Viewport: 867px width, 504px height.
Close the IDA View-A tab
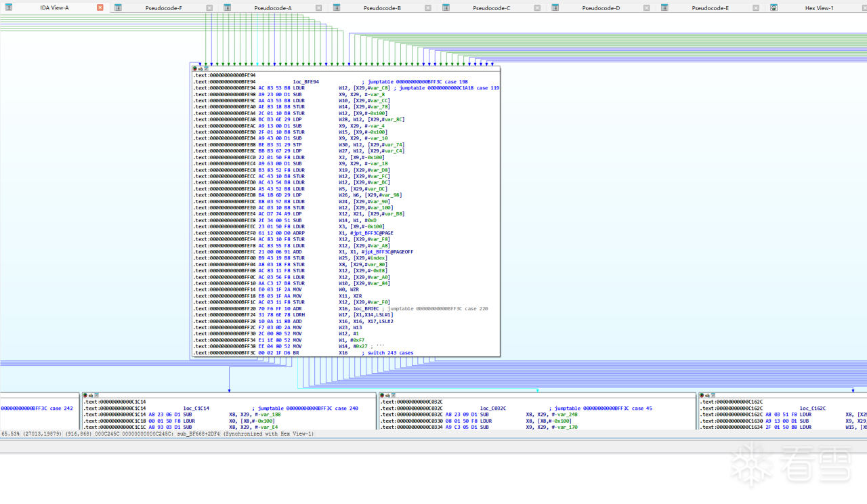(x=100, y=8)
